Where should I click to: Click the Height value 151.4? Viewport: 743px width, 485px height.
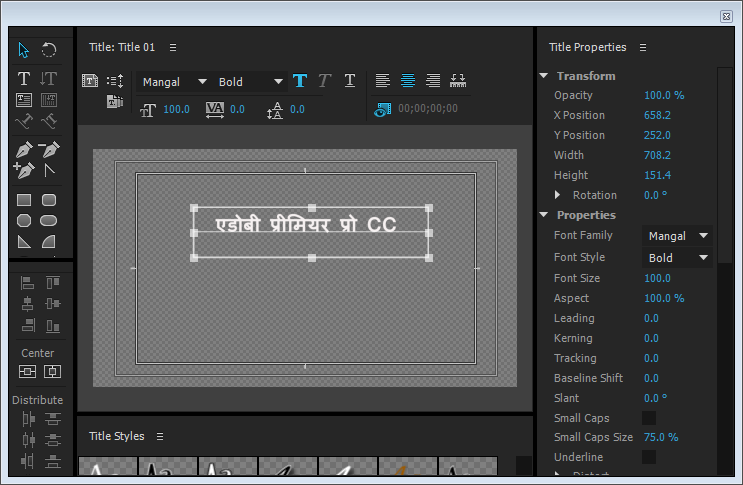[657, 175]
